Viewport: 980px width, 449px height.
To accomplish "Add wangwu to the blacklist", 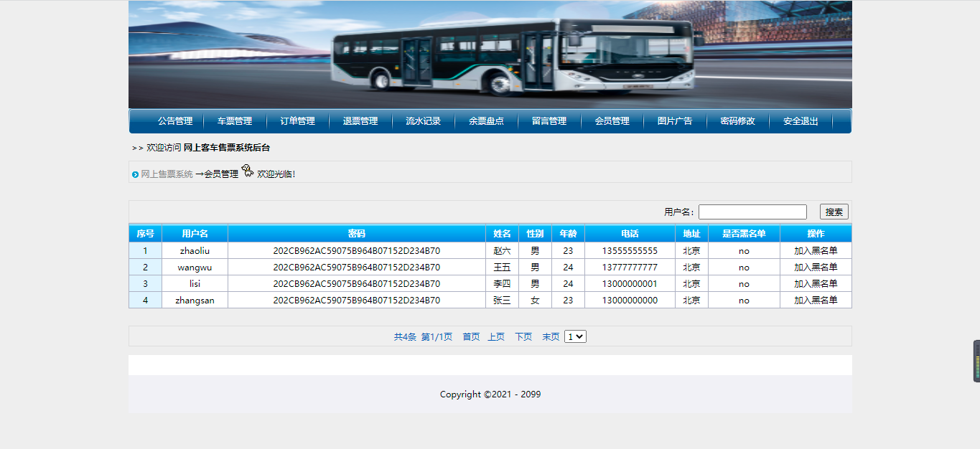I will point(816,268).
